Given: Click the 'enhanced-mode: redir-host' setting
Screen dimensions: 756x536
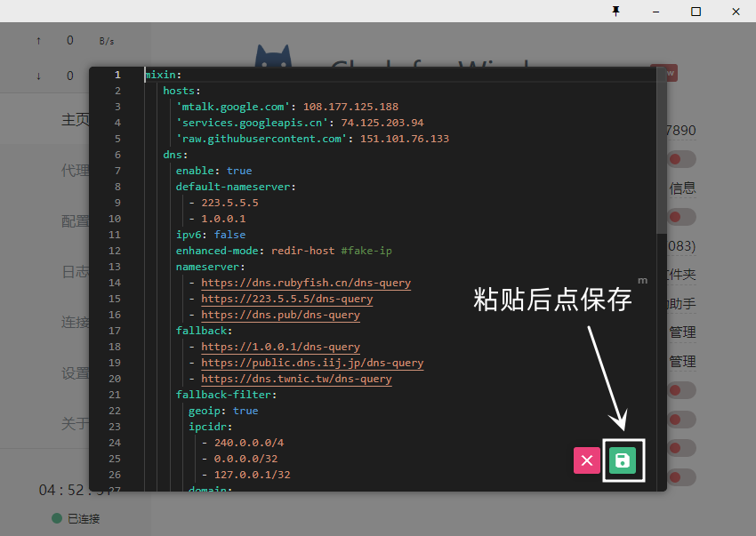Looking at the screenshot, I should 255,251.
